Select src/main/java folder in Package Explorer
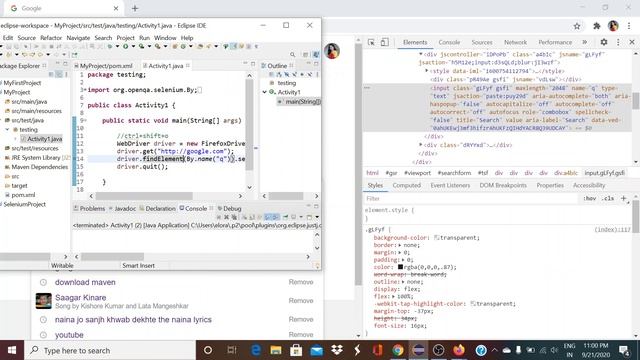This screenshot has width=640, height=360. [26, 102]
